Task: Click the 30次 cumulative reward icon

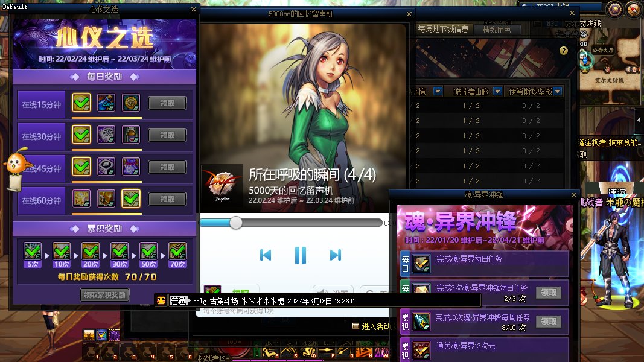Action: coord(120,251)
